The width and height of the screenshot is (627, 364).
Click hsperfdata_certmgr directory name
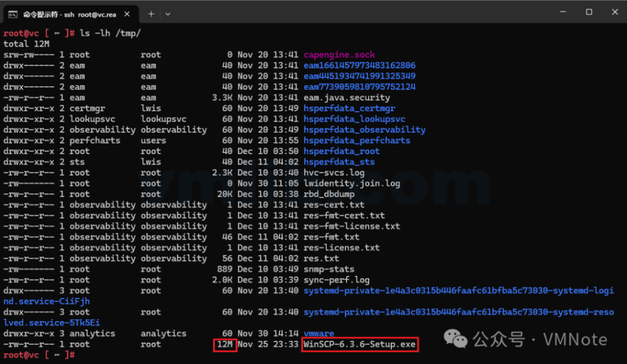point(349,109)
